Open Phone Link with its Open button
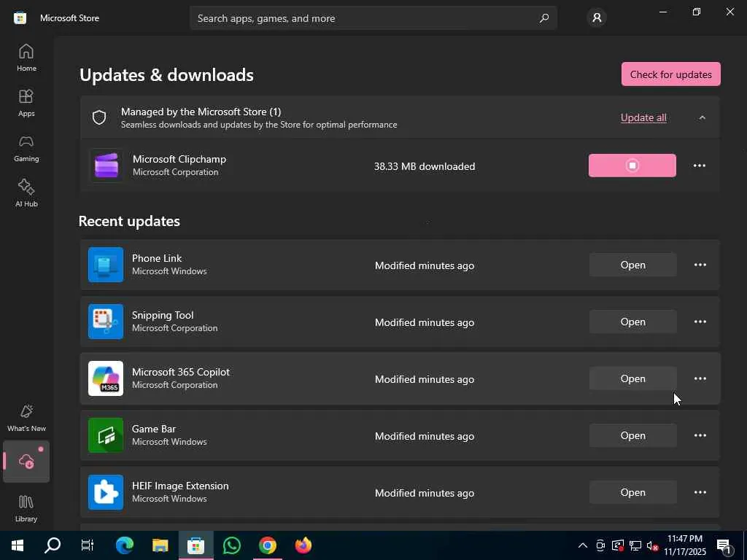The image size is (747, 560). [x=632, y=265]
